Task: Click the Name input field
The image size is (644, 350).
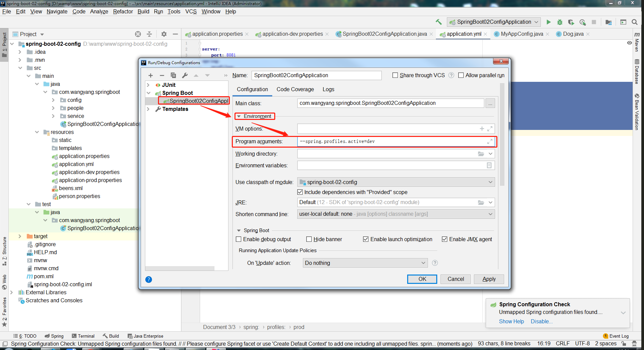Action: click(x=316, y=75)
